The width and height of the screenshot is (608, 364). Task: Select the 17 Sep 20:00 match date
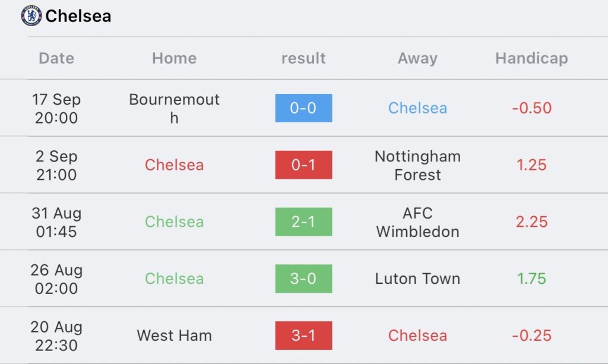tap(56, 108)
